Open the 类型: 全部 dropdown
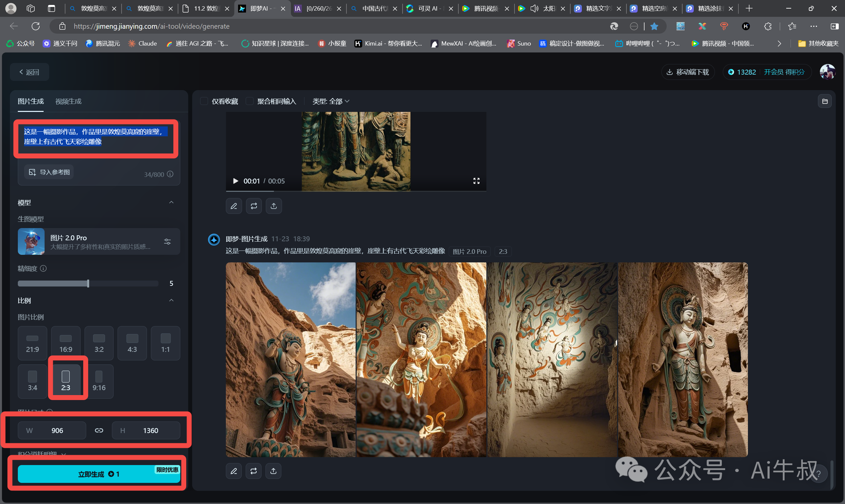Viewport: 845px width, 504px height. click(x=331, y=101)
